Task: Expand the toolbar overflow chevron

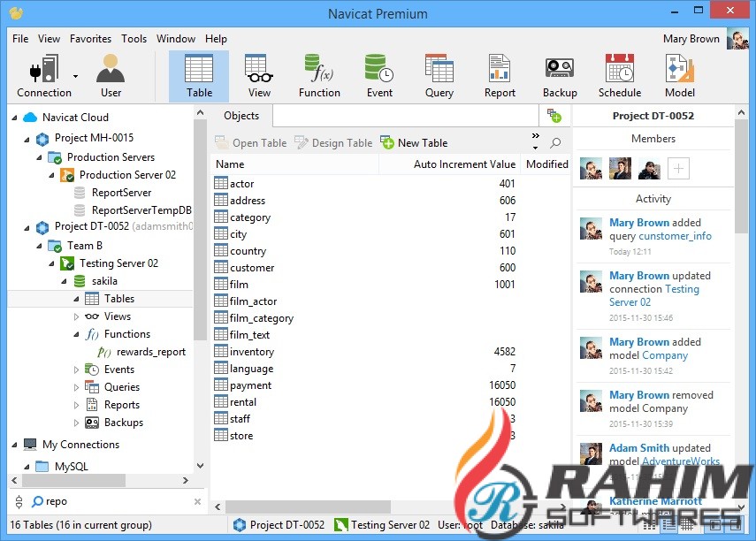Action: pyautogui.click(x=535, y=136)
